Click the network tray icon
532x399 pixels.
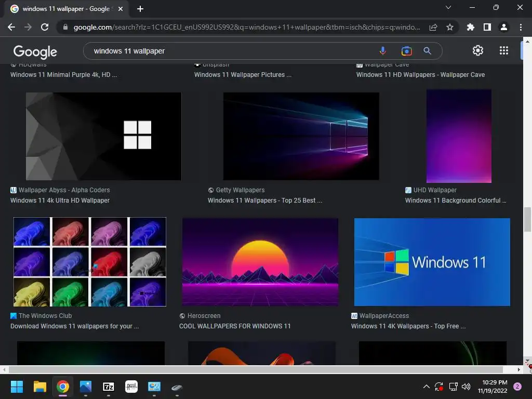(x=453, y=387)
